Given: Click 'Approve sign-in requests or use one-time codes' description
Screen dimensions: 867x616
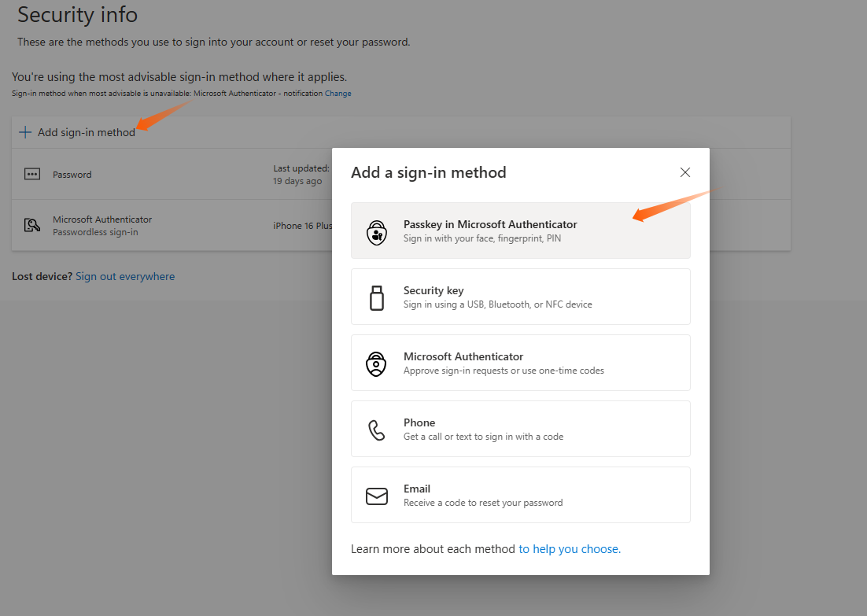Looking at the screenshot, I should [504, 371].
